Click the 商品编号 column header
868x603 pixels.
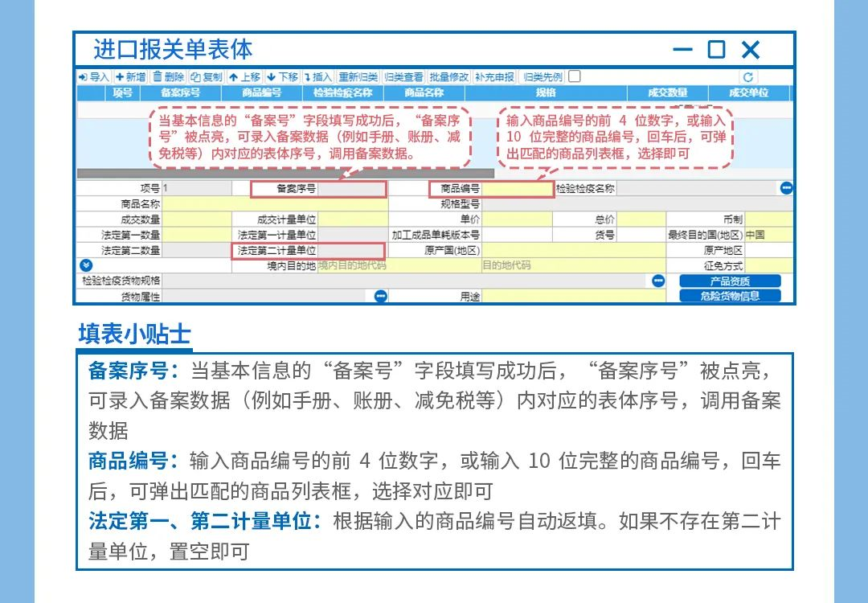(261, 93)
